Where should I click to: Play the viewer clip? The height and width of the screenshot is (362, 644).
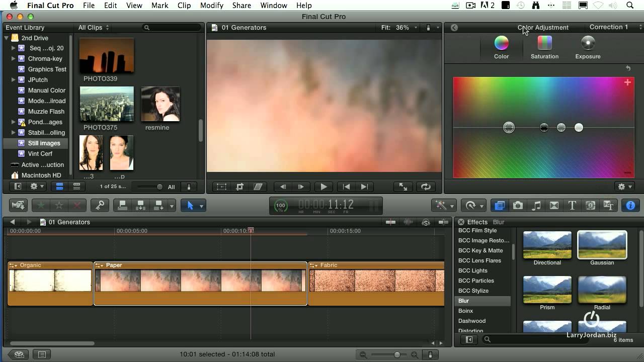[x=324, y=187]
